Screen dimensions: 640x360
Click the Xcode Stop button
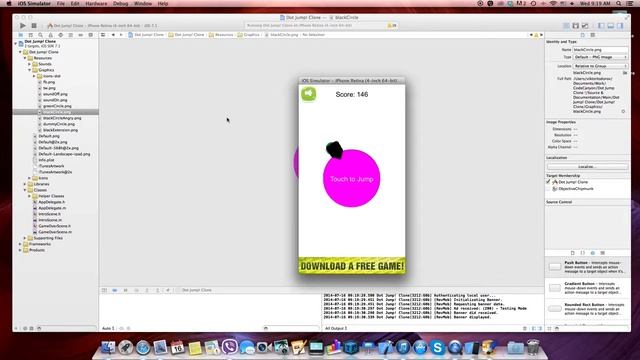[34, 25]
